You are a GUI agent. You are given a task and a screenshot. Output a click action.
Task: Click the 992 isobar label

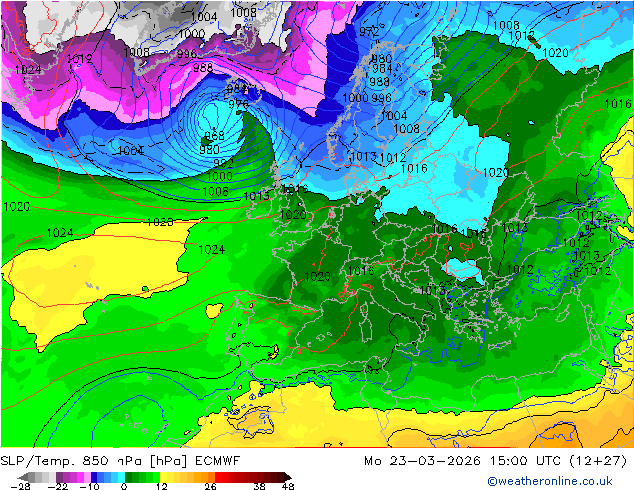click(x=223, y=163)
